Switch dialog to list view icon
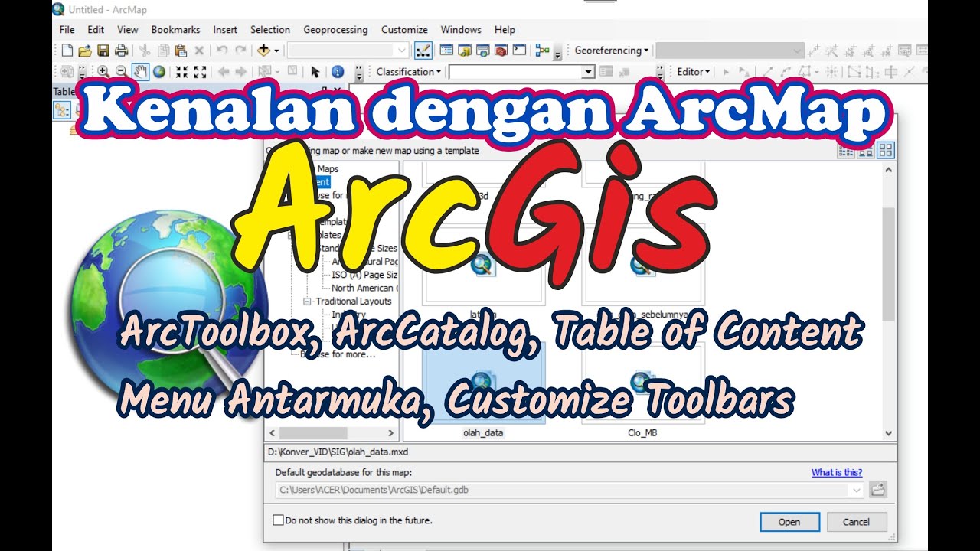Screen dimensions: 980x551 [x=846, y=151]
